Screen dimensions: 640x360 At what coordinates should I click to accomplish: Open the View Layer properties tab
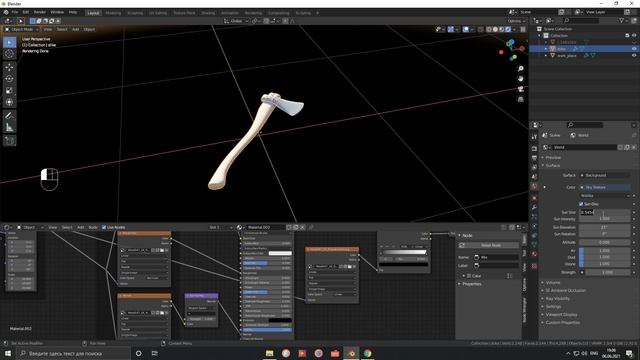534,167
